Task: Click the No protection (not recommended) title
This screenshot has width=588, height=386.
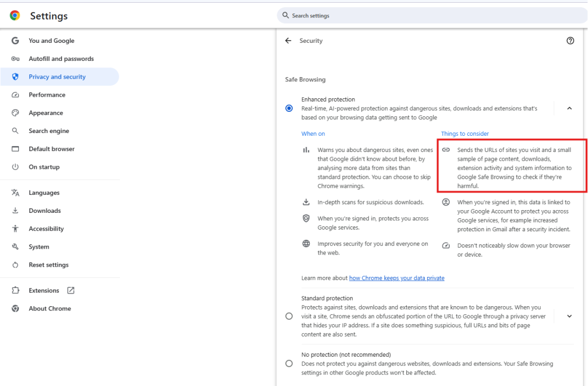Action: pos(346,355)
